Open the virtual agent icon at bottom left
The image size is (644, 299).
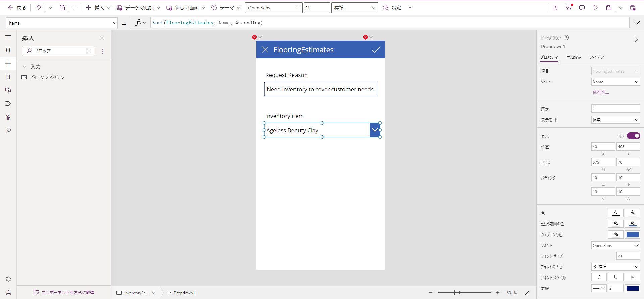8,293
